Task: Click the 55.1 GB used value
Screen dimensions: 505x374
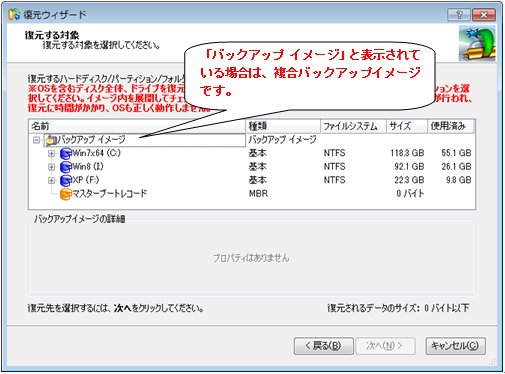Action: click(456, 153)
